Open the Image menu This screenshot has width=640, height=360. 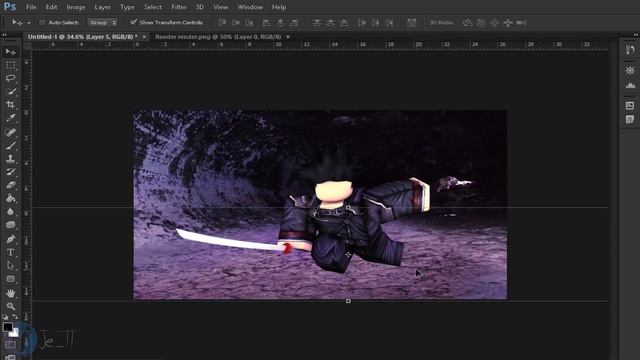76,7
